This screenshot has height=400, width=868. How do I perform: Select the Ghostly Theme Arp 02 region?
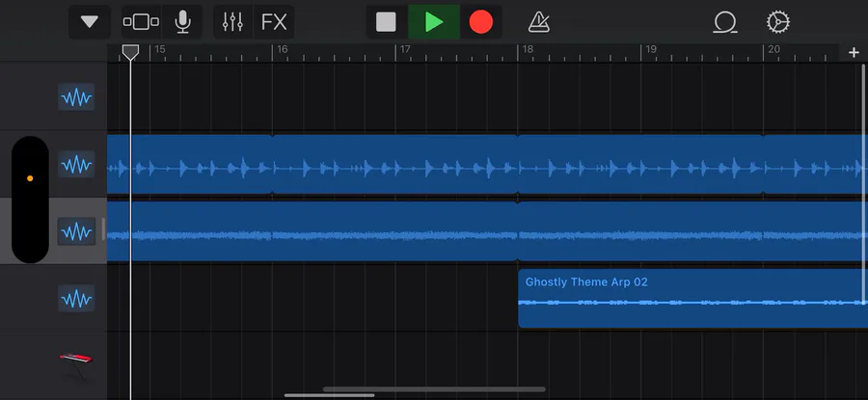click(692, 298)
